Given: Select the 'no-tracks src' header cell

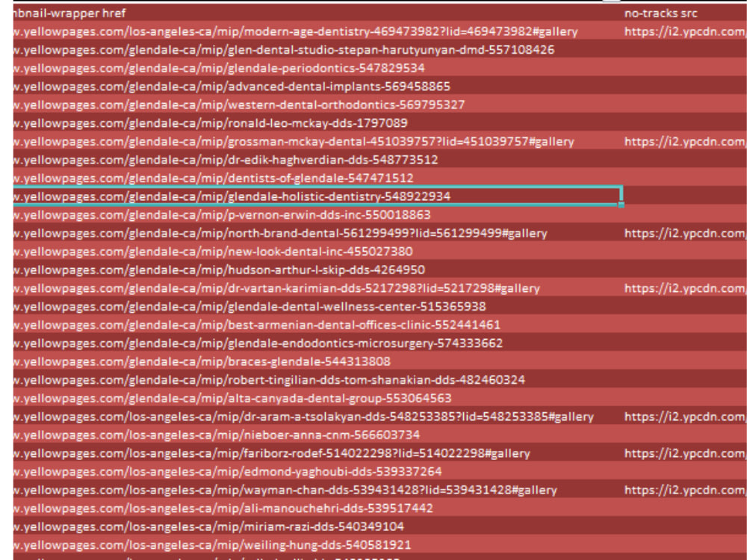Looking at the screenshot, I should pos(684,13).
